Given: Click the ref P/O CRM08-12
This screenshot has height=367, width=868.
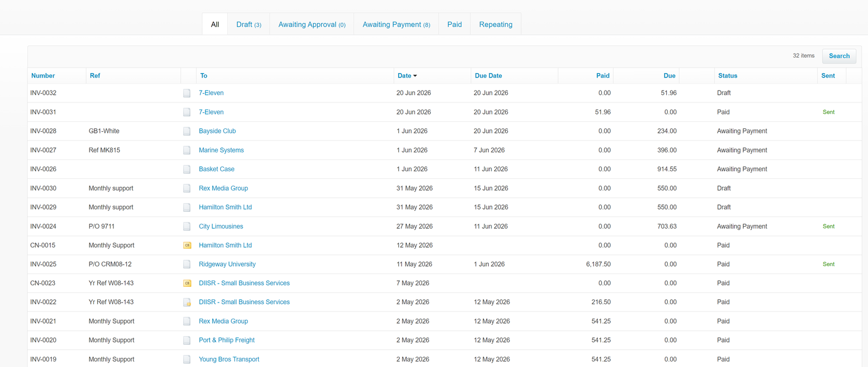Looking at the screenshot, I should (x=110, y=264).
